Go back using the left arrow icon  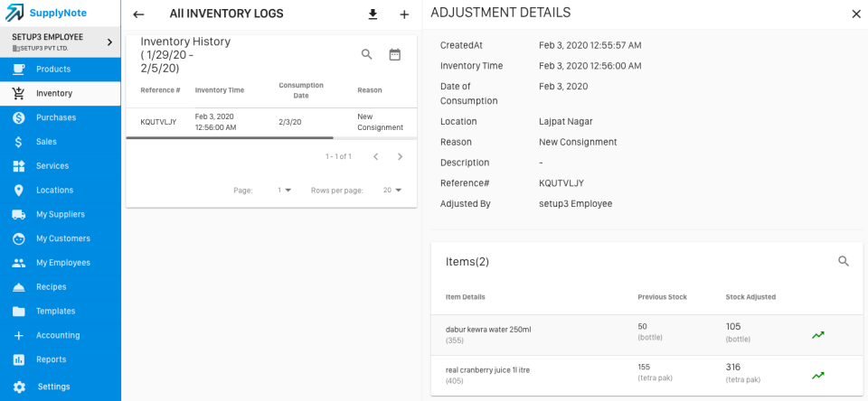[138, 14]
